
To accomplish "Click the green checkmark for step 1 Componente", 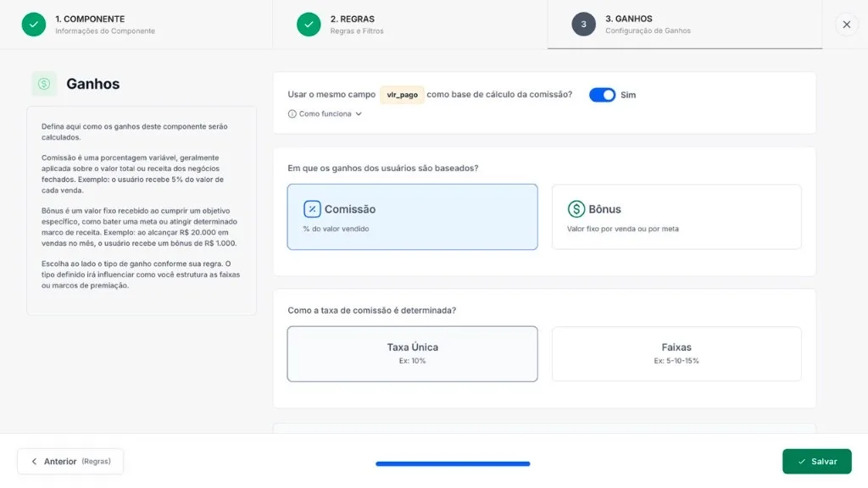I will coord(34,25).
